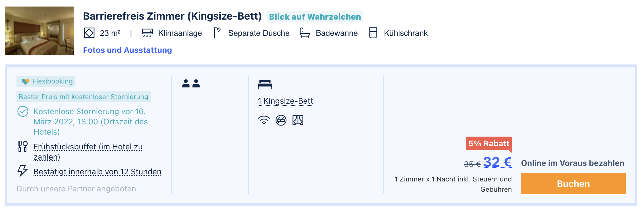Click the 32 € price

497,162
